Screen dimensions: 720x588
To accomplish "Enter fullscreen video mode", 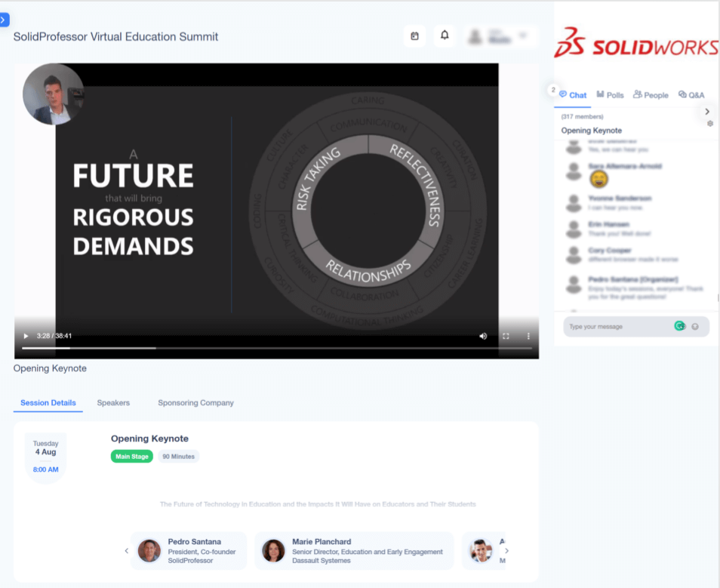I will [x=506, y=336].
